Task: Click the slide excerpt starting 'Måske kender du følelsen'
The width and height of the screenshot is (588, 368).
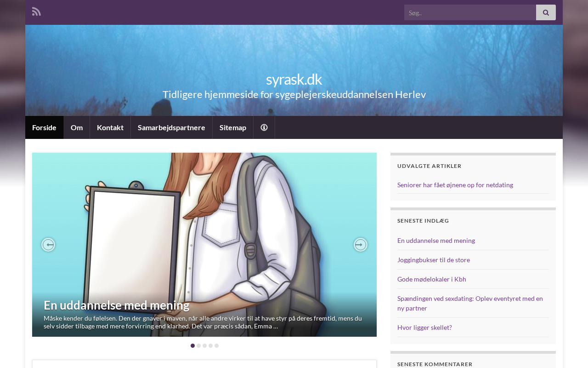Action: [x=203, y=322]
